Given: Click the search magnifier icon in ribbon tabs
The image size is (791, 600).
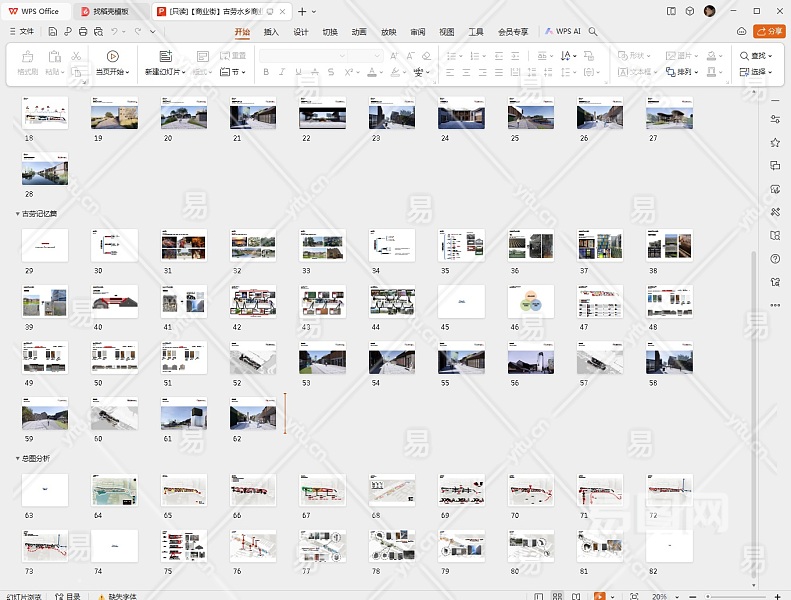Looking at the screenshot, I should coord(593,31).
